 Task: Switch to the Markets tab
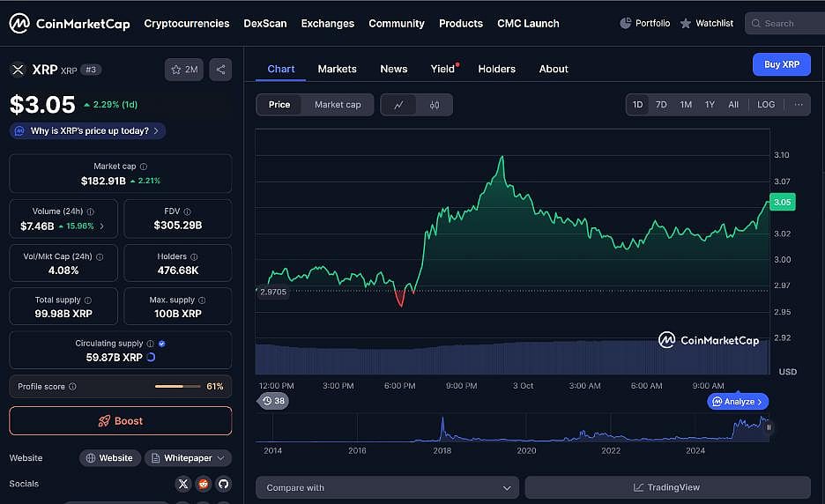tap(337, 69)
